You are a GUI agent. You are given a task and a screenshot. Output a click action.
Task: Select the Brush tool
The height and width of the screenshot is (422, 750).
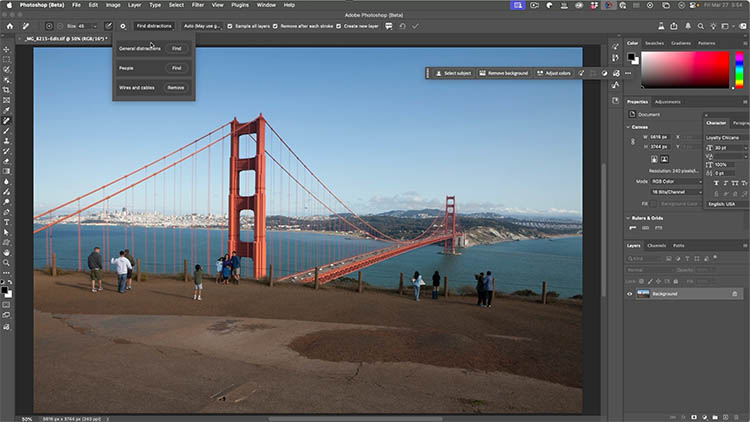point(6,131)
